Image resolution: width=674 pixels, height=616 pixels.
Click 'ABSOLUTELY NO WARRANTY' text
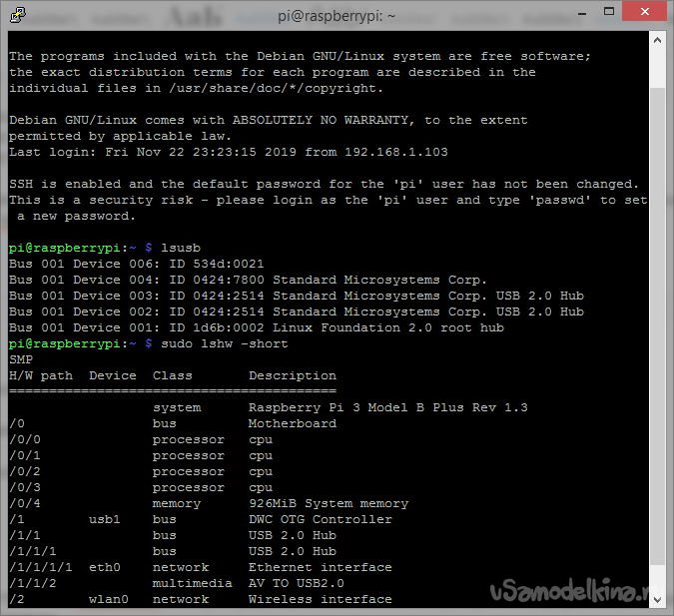tap(321, 120)
